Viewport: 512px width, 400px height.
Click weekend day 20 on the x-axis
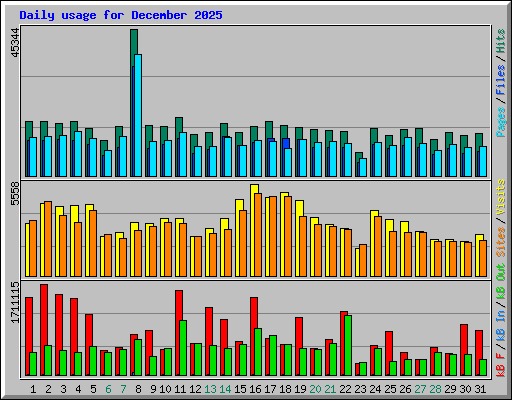coord(315,389)
